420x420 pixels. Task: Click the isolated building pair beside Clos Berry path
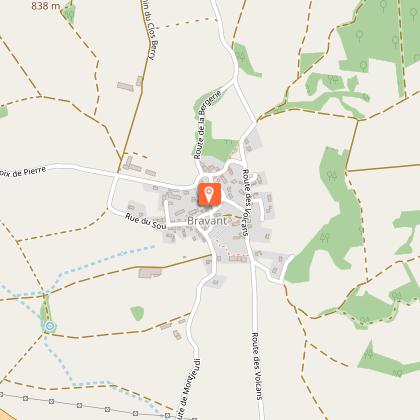(x=130, y=84)
